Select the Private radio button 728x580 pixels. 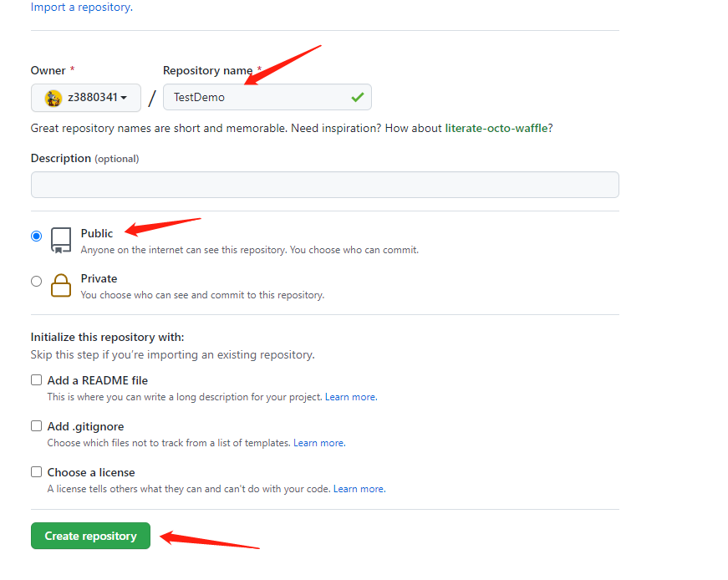pyautogui.click(x=36, y=282)
